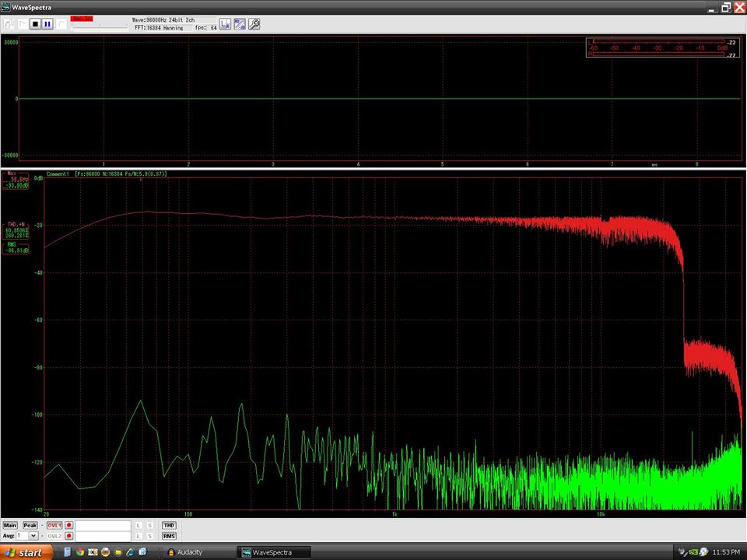Image resolution: width=747 pixels, height=560 pixels.
Task: Launch Chrome from quick launch
Action: [80, 552]
